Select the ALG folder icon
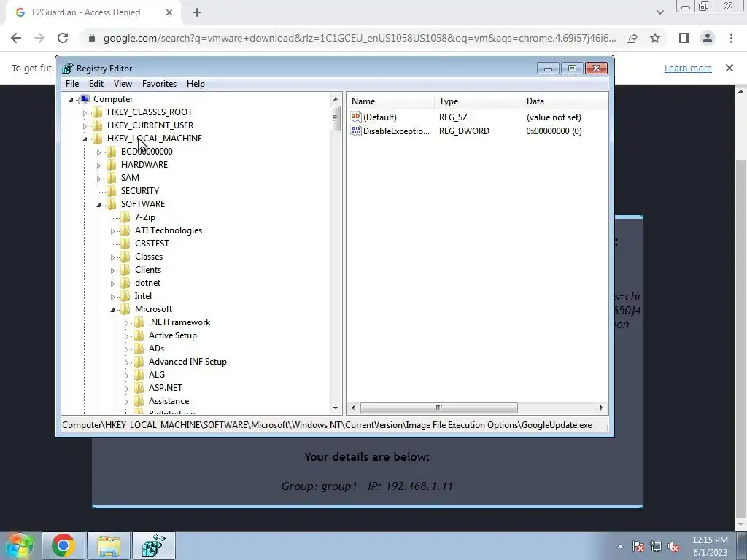The width and height of the screenshot is (747, 560). click(x=139, y=375)
